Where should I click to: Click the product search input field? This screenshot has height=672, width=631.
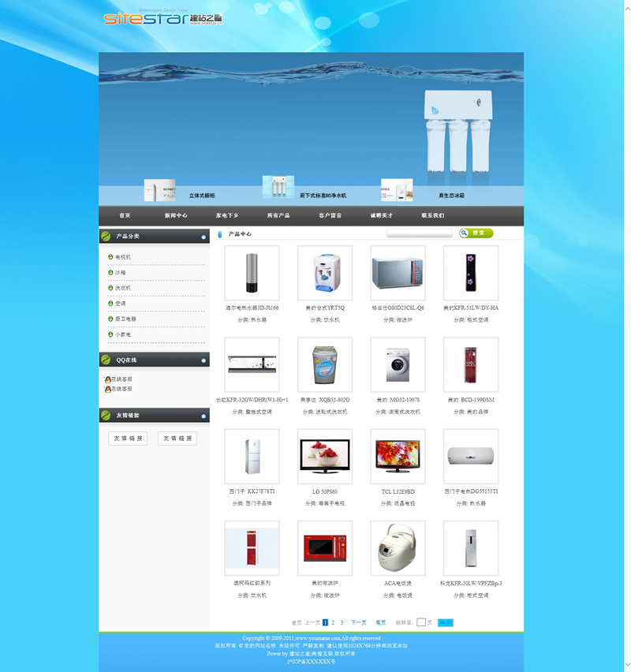(x=420, y=233)
